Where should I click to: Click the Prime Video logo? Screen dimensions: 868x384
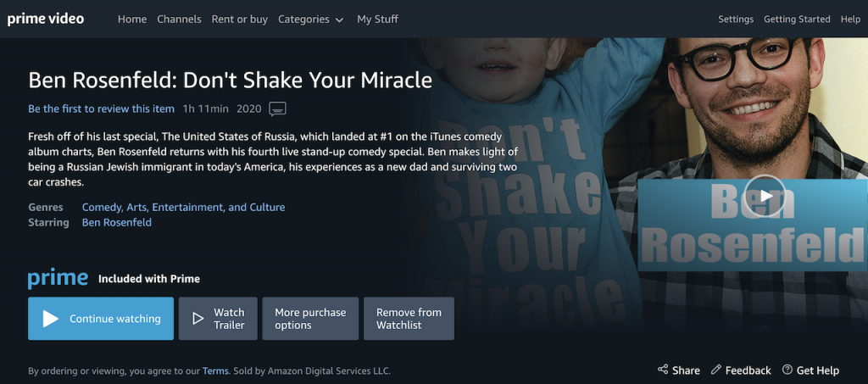[46, 19]
